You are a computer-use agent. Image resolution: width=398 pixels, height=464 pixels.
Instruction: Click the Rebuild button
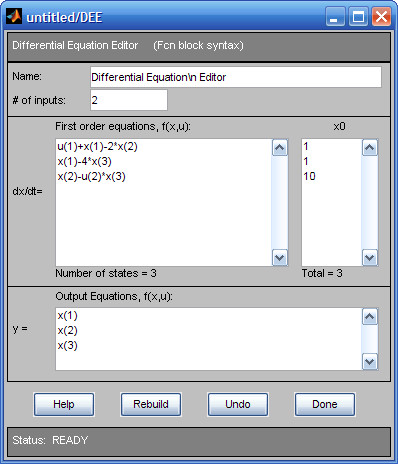[x=151, y=404]
